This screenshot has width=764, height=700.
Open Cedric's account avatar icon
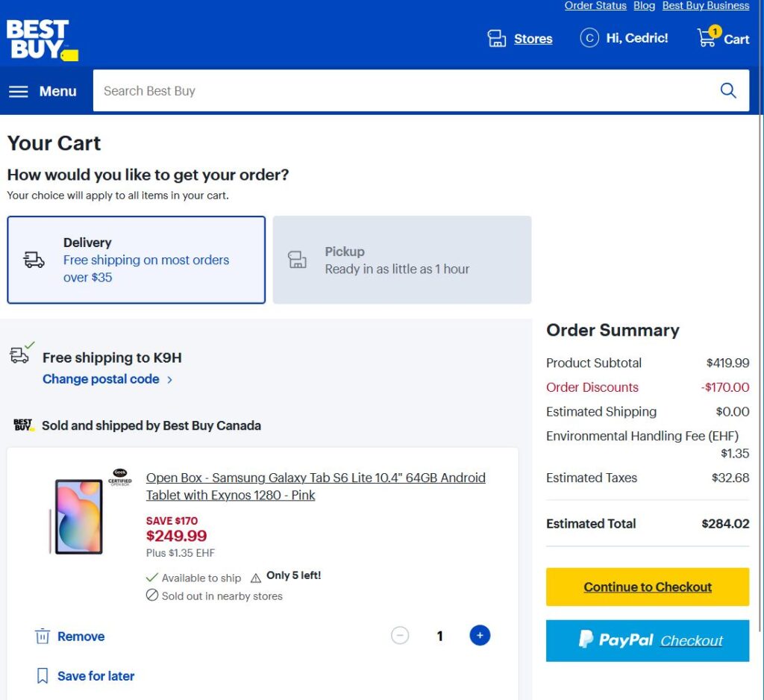pyautogui.click(x=589, y=38)
